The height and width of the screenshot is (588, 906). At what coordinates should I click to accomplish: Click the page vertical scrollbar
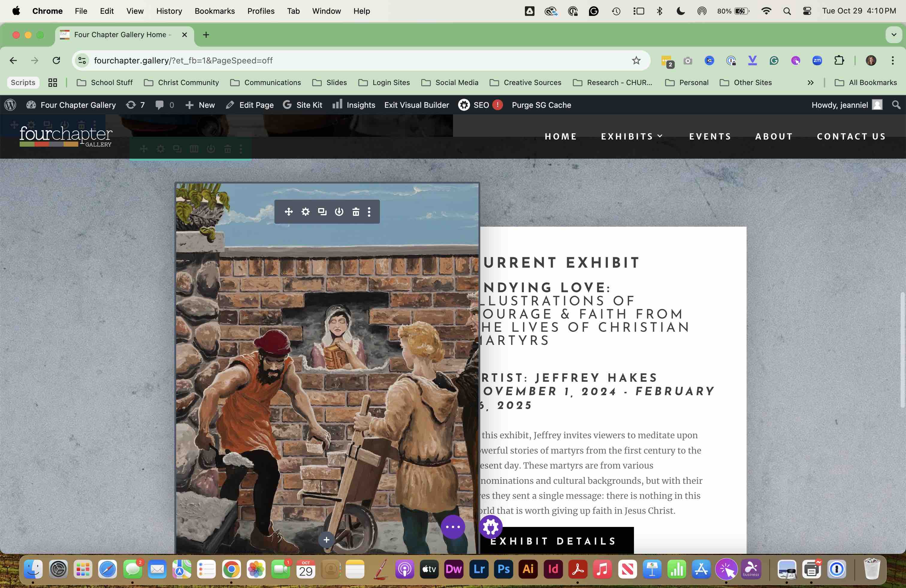903,350
